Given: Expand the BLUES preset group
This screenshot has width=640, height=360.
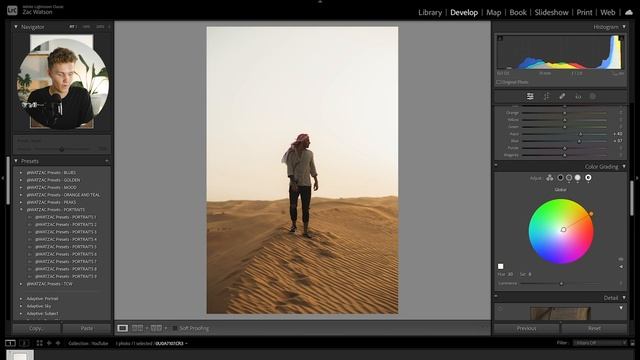Looking at the screenshot, I should [x=21, y=173].
